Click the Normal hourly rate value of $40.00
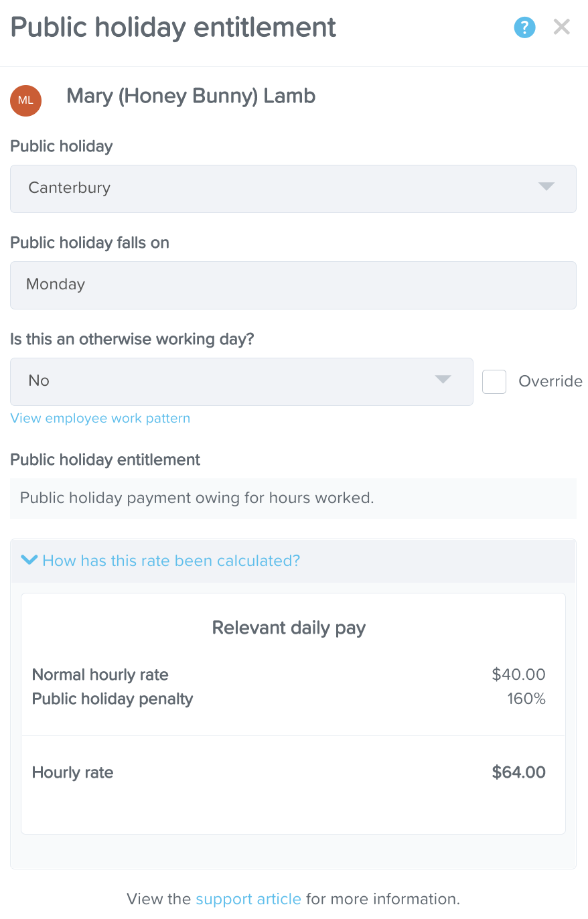This screenshot has width=588, height=919. [x=518, y=675]
